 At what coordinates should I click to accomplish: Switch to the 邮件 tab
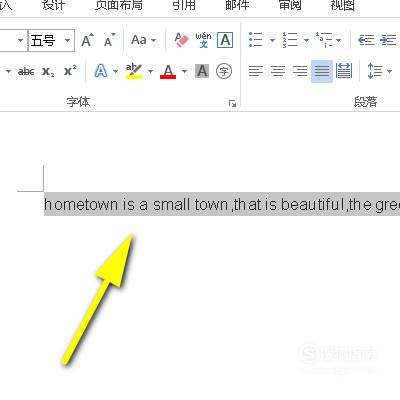point(237,5)
